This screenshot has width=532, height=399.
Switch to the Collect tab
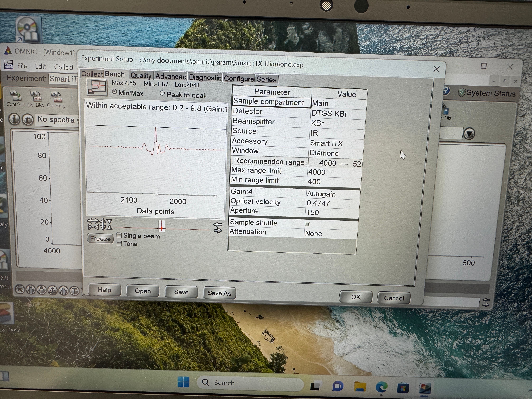92,74
